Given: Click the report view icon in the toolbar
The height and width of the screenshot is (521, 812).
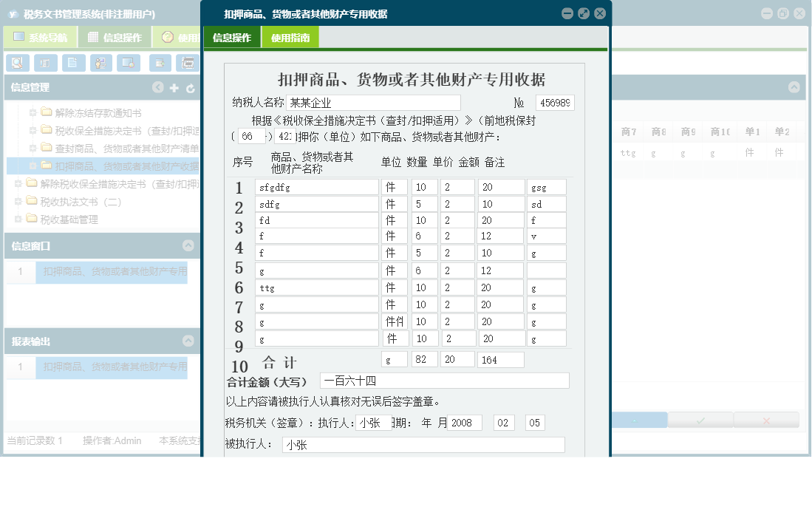Looking at the screenshot, I should (44, 63).
